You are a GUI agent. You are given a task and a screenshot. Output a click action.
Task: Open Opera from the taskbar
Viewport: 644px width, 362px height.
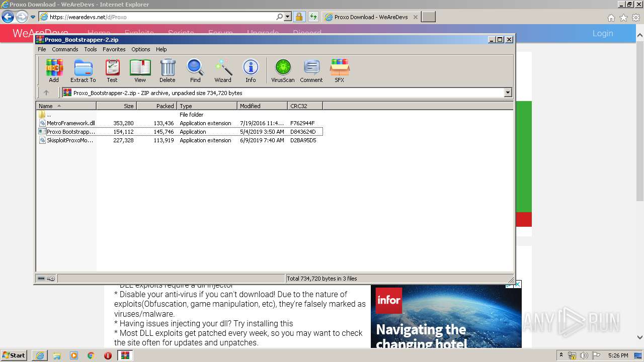coord(108,355)
